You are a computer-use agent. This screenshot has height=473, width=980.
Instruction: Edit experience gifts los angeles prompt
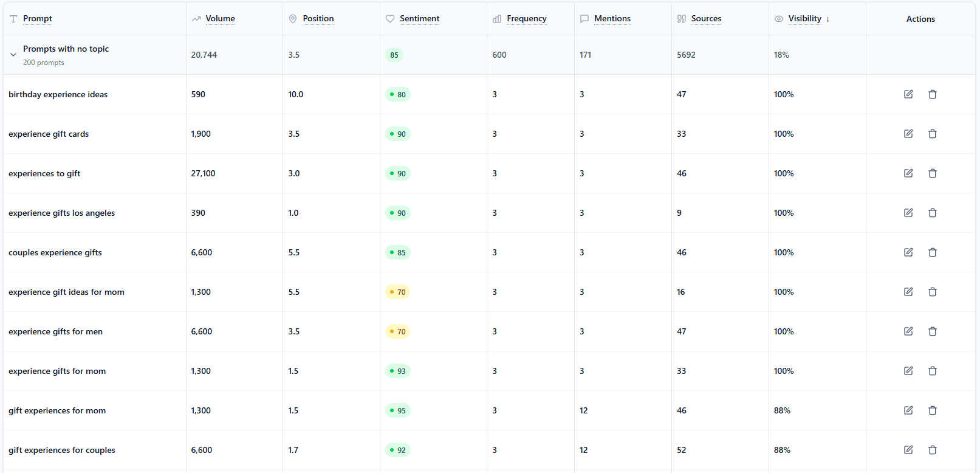click(x=908, y=213)
